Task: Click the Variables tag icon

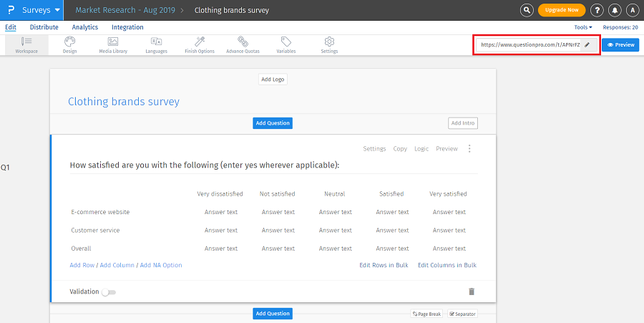Action: click(x=286, y=42)
